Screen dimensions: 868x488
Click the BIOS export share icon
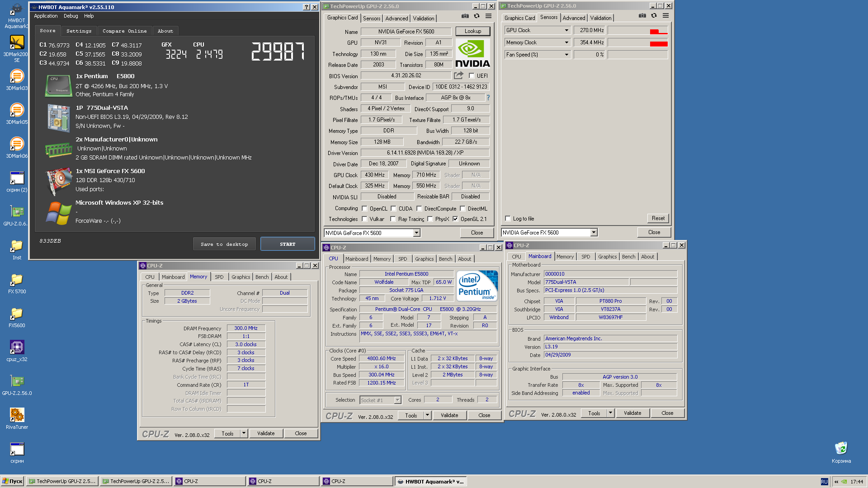tap(458, 75)
